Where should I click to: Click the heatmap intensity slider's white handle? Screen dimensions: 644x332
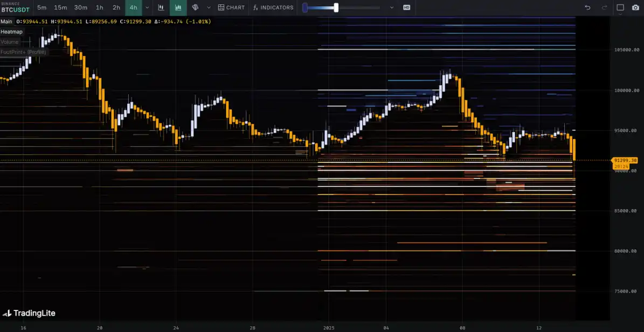[336, 8]
